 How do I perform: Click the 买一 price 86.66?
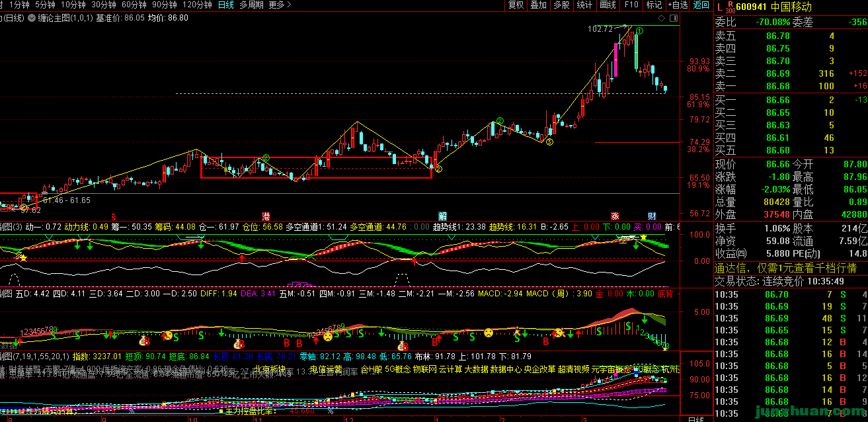(778, 100)
